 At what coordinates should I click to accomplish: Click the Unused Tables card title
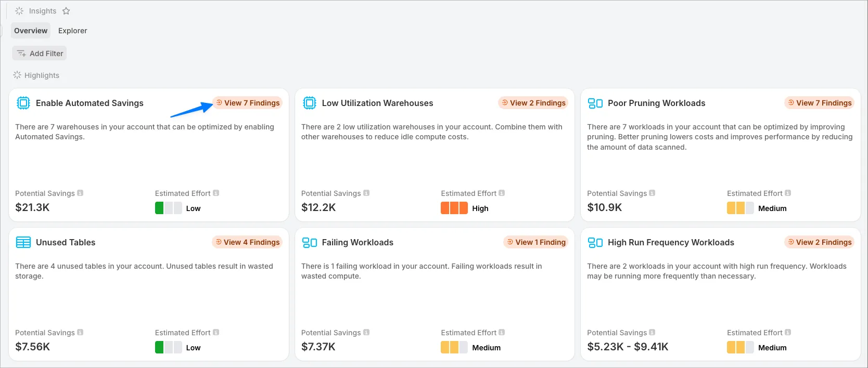click(x=66, y=242)
